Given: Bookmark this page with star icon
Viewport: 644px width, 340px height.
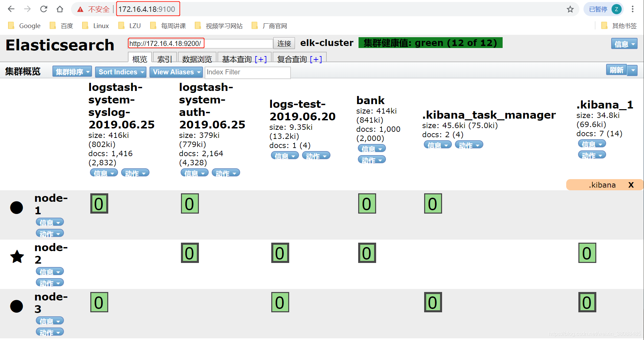Looking at the screenshot, I should pos(570,9).
